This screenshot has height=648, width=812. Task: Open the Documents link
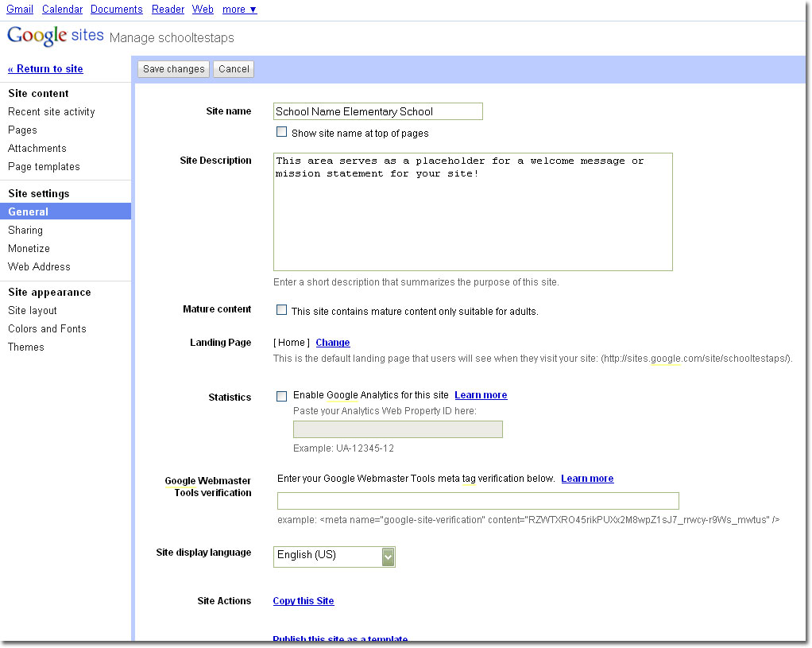click(x=117, y=10)
